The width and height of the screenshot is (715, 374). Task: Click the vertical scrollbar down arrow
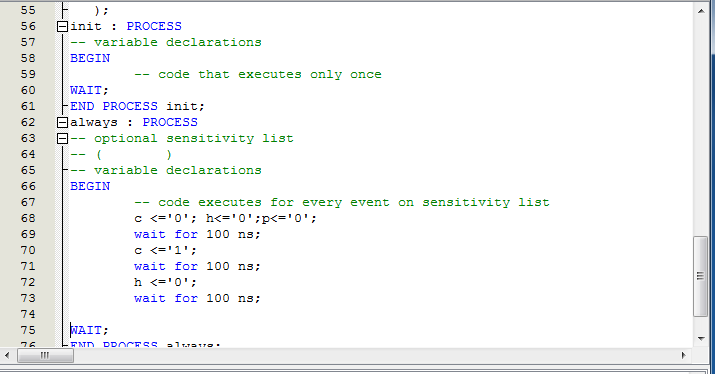click(x=701, y=338)
